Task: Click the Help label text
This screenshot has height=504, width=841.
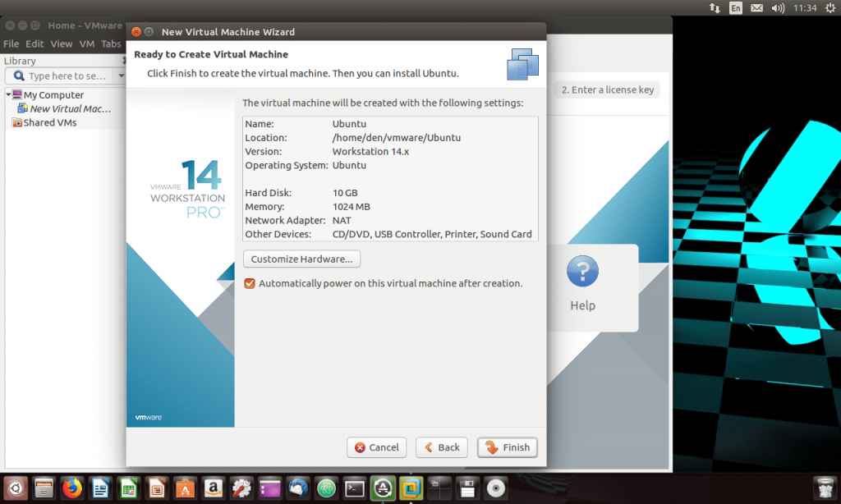Action: tap(582, 305)
